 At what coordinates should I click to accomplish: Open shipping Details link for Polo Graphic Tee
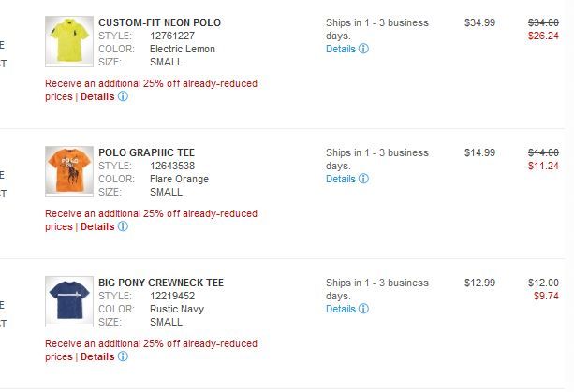(341, 179)
